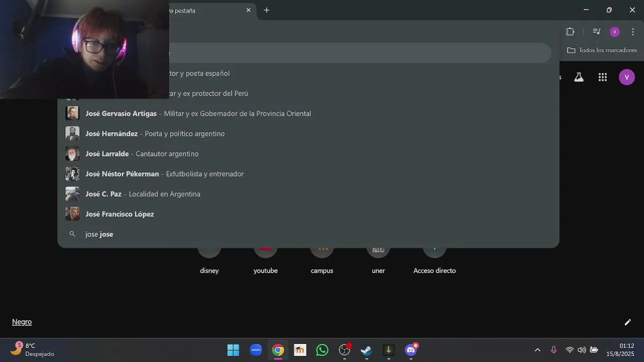Screen dimensions: 644x362
Task: Open Discord from the taskbar
Action: (x=411, y=350)
